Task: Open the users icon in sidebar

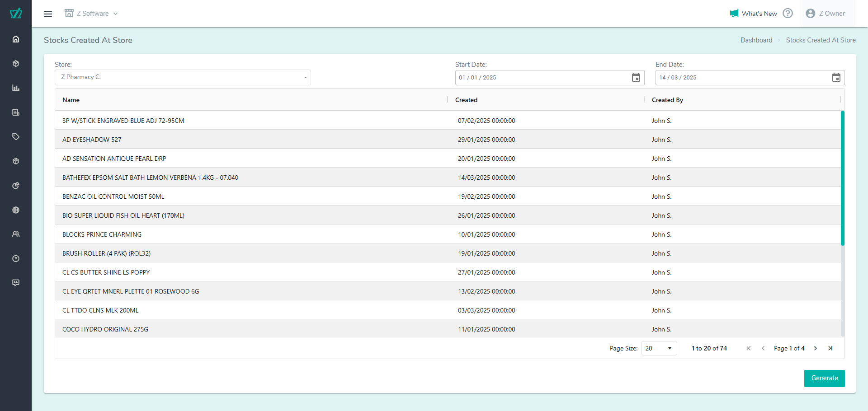Action: point(16,234)
